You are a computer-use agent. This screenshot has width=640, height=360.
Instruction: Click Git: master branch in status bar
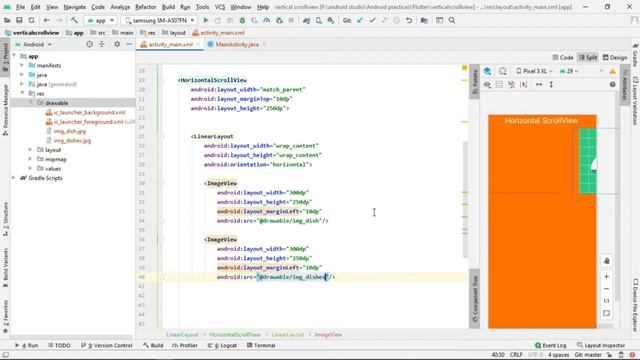pyautogui.click(x=588, y=355)
